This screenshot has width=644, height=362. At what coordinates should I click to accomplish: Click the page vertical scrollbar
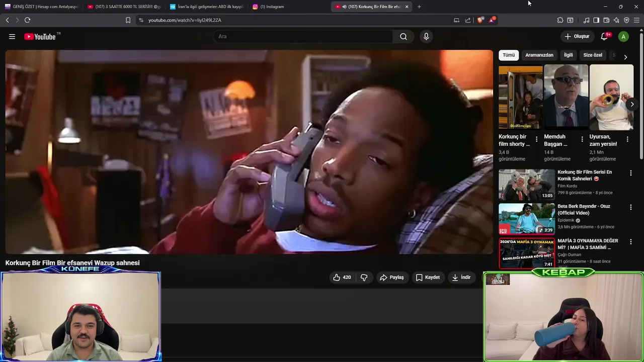pyautogui.click(x=641, y=96)
